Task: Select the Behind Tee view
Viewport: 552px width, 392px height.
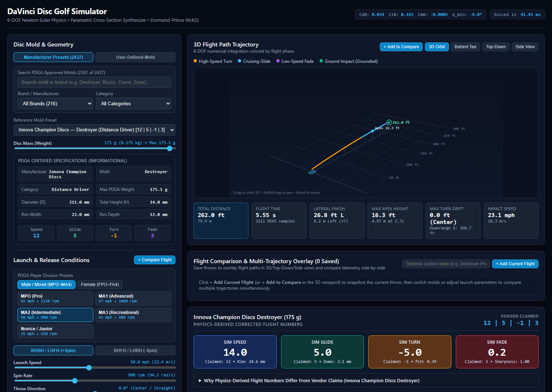Action: point(465,47)
